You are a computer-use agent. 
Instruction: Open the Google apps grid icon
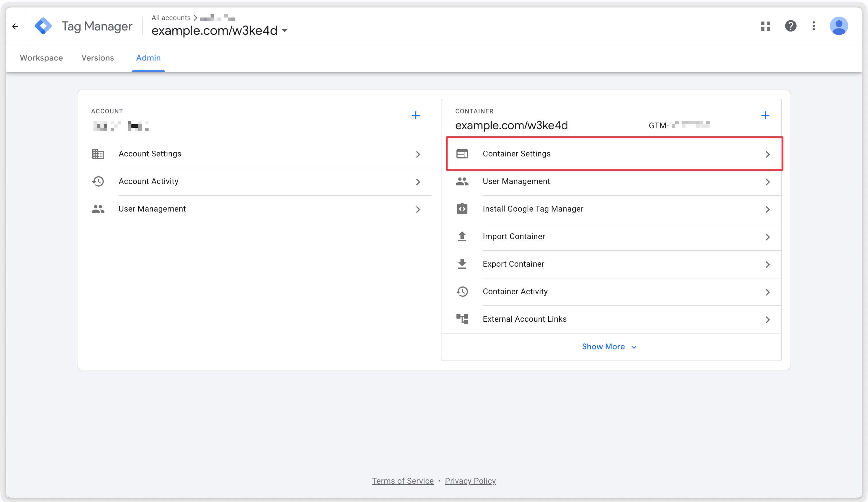pos(765,26)
